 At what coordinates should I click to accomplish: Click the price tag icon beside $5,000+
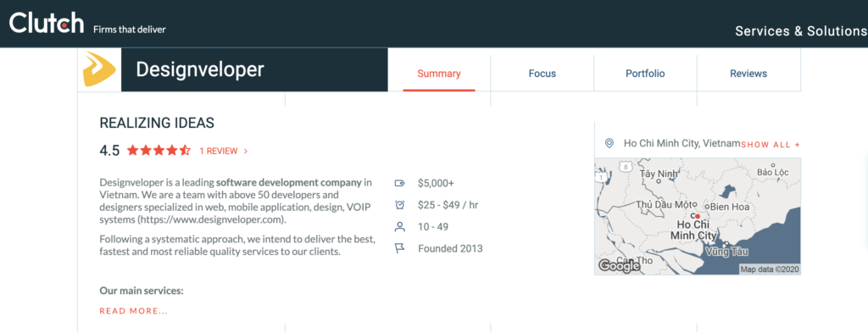[399, 183]
